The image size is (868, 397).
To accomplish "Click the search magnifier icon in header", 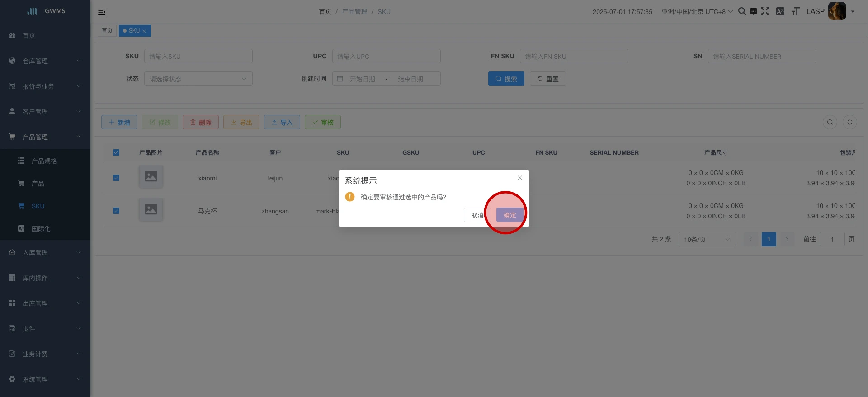I will pyautogui.click(x=742, y=11).
